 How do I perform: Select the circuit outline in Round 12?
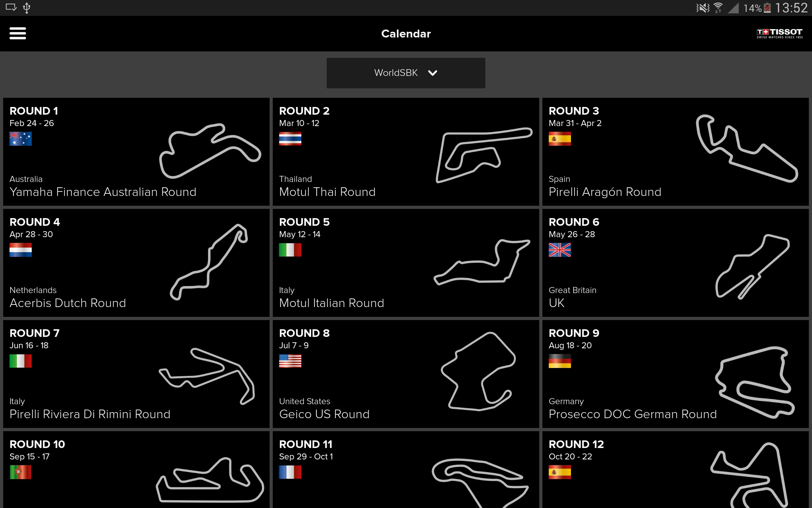click(x=749, y=475)
